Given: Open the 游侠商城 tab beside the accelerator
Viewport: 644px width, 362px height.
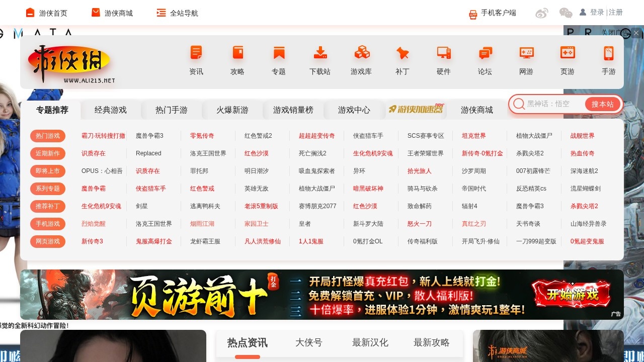Looking at the screenshot, I should (477, 110).
